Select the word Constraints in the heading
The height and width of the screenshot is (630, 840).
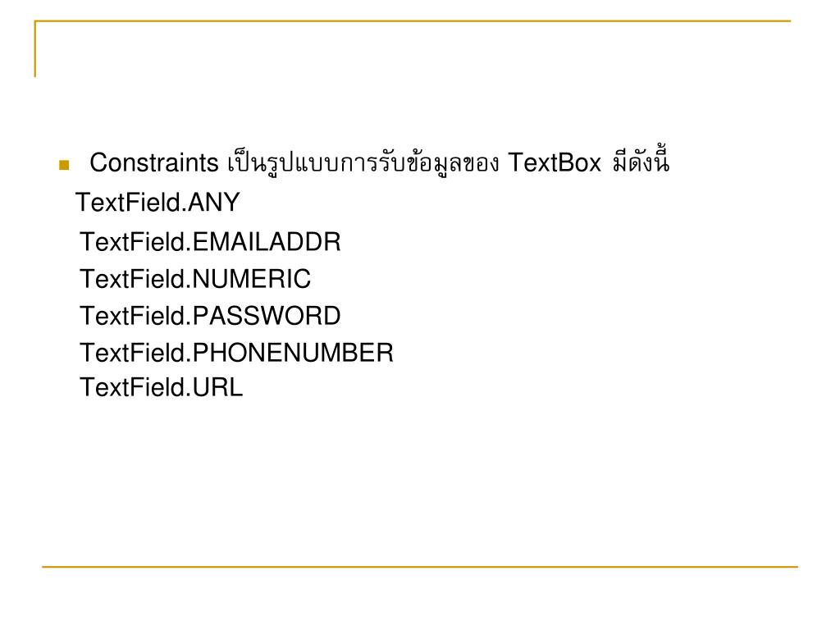pos(154,163)
